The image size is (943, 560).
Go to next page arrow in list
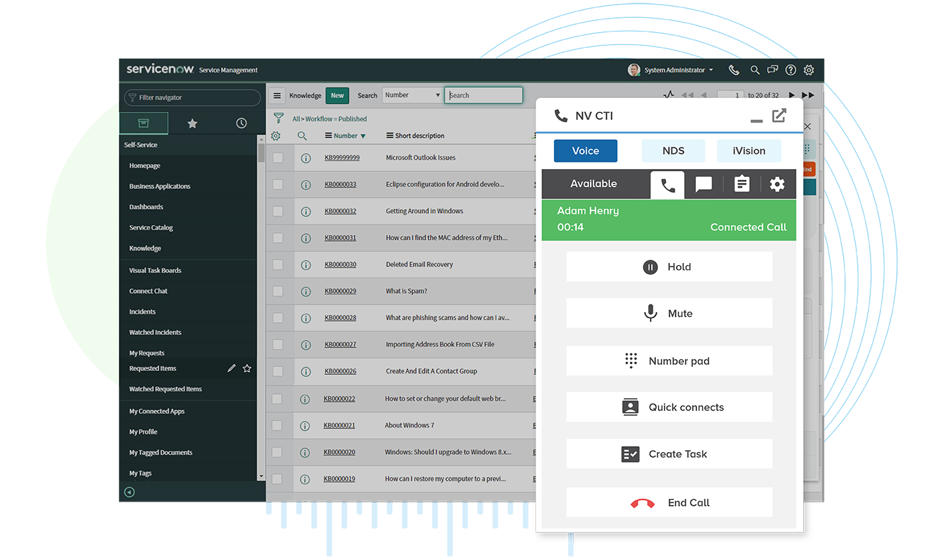[x=792, y=95]
